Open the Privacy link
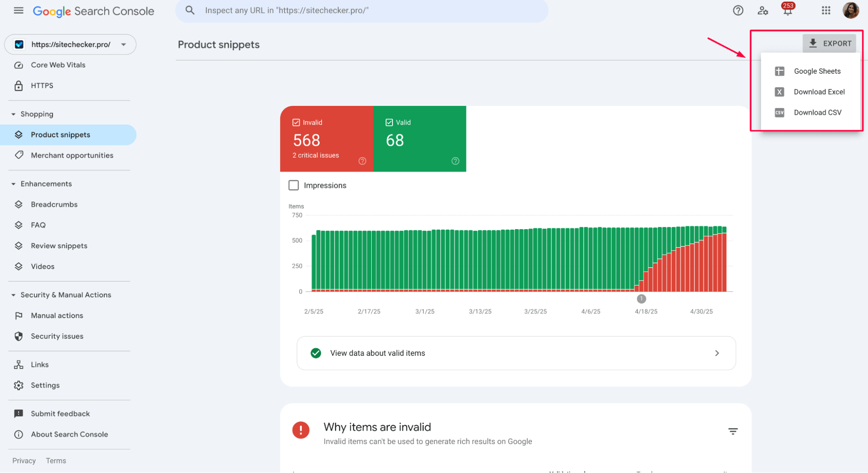Viewport: 868px width, 473px height. pos(24,461)
